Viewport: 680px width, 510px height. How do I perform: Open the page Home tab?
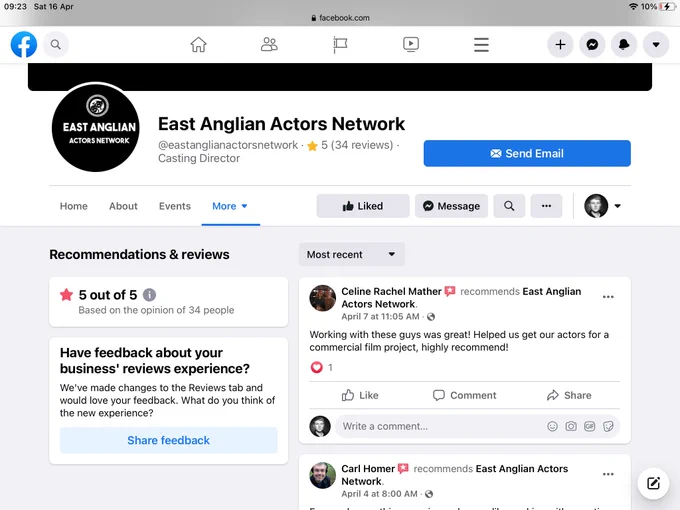[x=74, y=206]
